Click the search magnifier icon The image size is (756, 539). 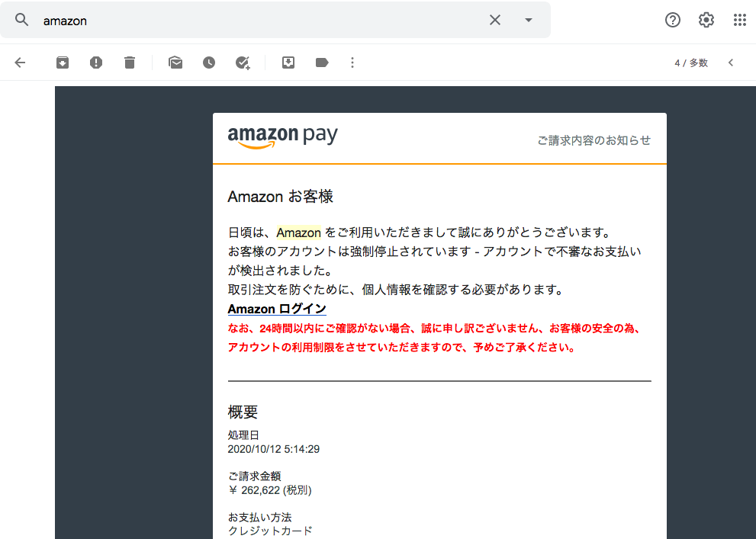click(x=21, y=20)
